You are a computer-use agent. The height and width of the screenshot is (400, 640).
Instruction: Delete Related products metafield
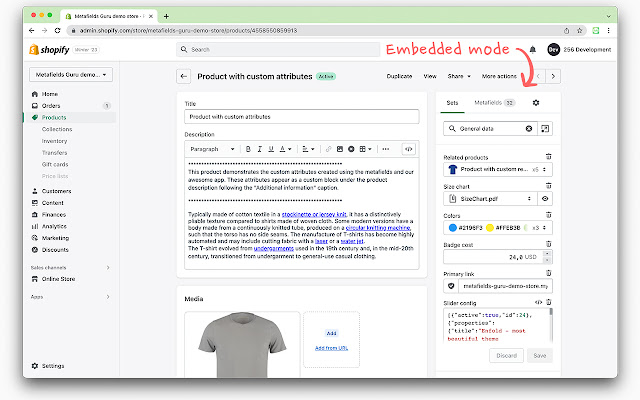(549, 157)
